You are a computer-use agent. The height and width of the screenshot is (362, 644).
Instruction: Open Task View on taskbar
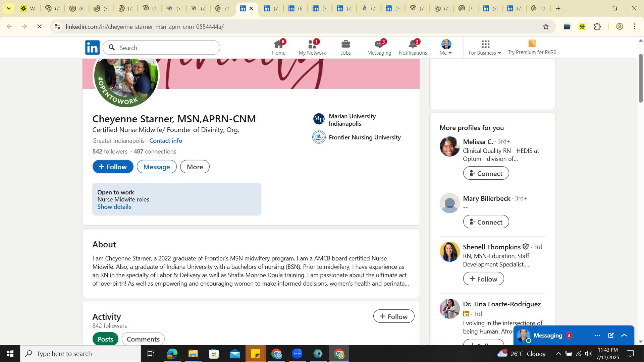pos(151,354)
